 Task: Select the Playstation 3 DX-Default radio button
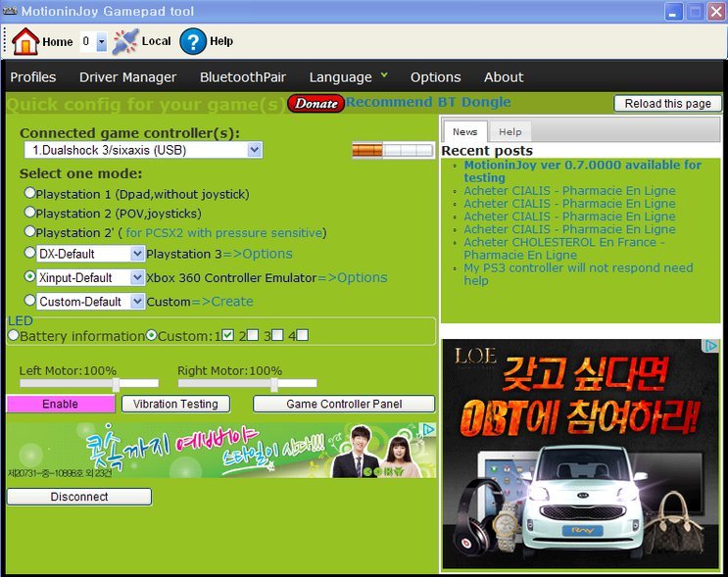pos(29,253)
